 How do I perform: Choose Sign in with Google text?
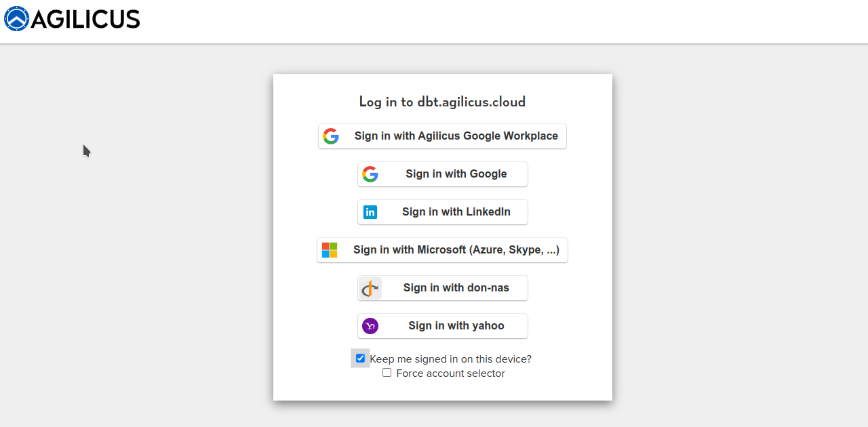tap(456, 174)
